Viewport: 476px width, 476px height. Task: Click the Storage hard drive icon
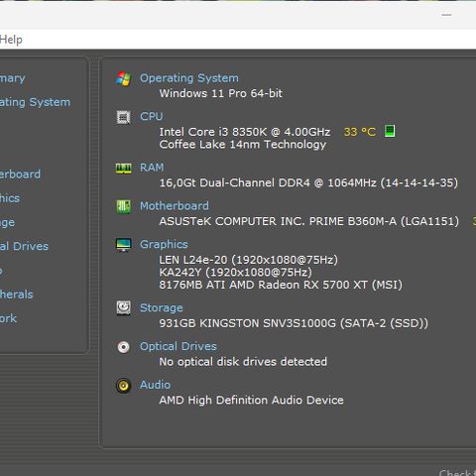coord(124,308)
